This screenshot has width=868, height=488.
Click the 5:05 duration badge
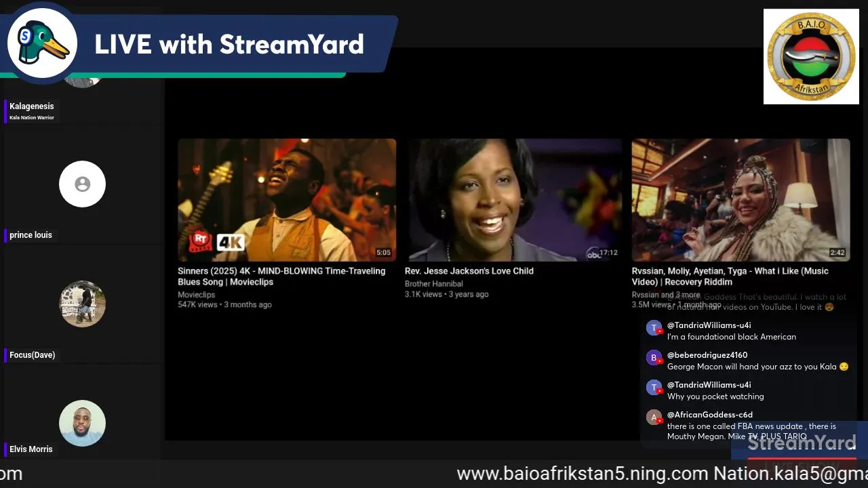click(384, 253)
